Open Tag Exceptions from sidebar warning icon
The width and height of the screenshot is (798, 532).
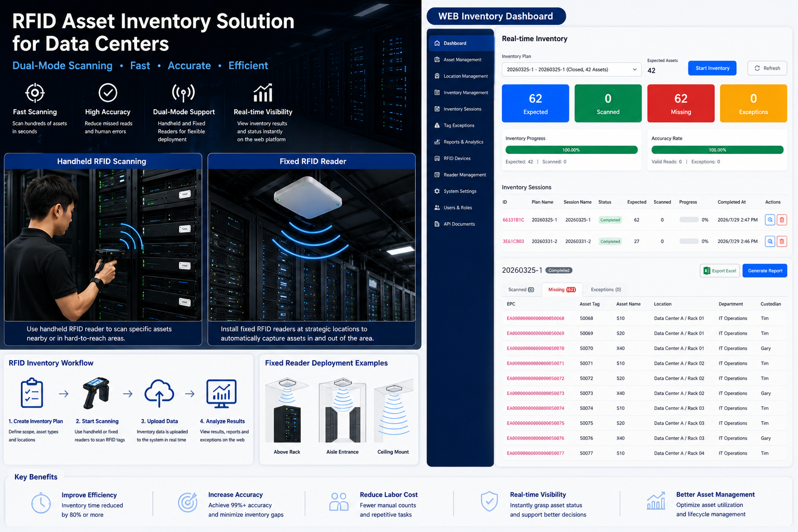[437, 125]
